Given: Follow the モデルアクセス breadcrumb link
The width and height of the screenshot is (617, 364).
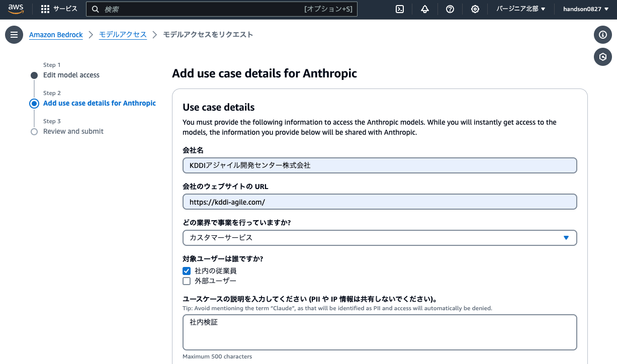Looking at the screenshot, I should [123, 35].
